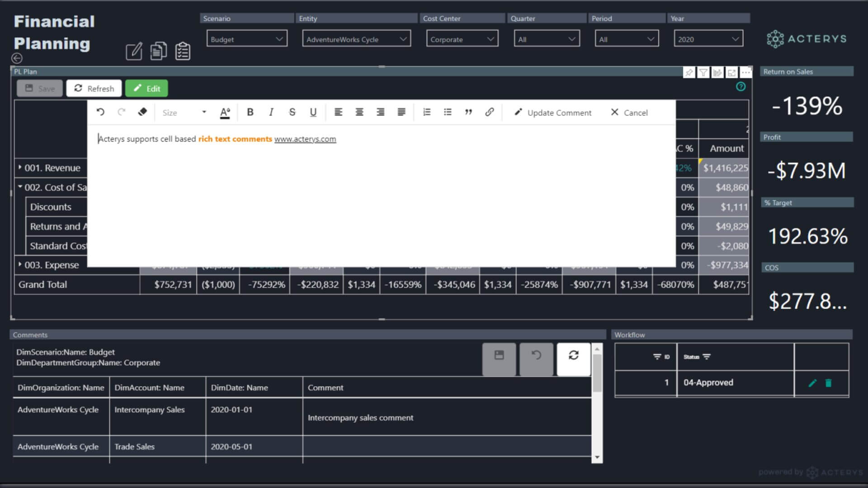Screen dimensions: 868x488
Task: Delete the 04-Approved workflow row with trash
Action: pos(828,383)
